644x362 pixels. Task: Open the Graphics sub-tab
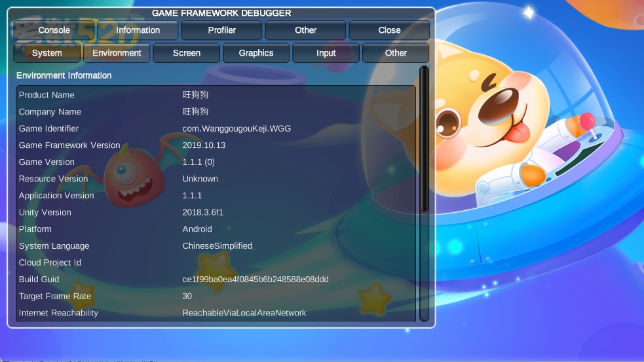(x=256, y=53)
